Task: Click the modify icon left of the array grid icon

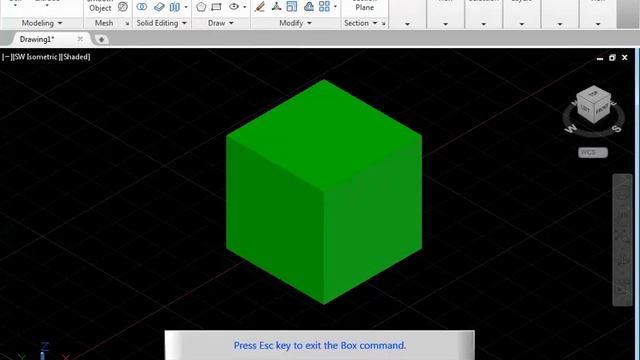Action: click(x=309, y=7)
